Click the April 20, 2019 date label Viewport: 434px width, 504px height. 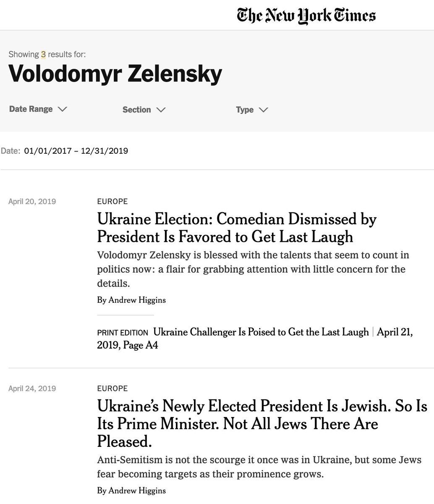coord(32,201)
